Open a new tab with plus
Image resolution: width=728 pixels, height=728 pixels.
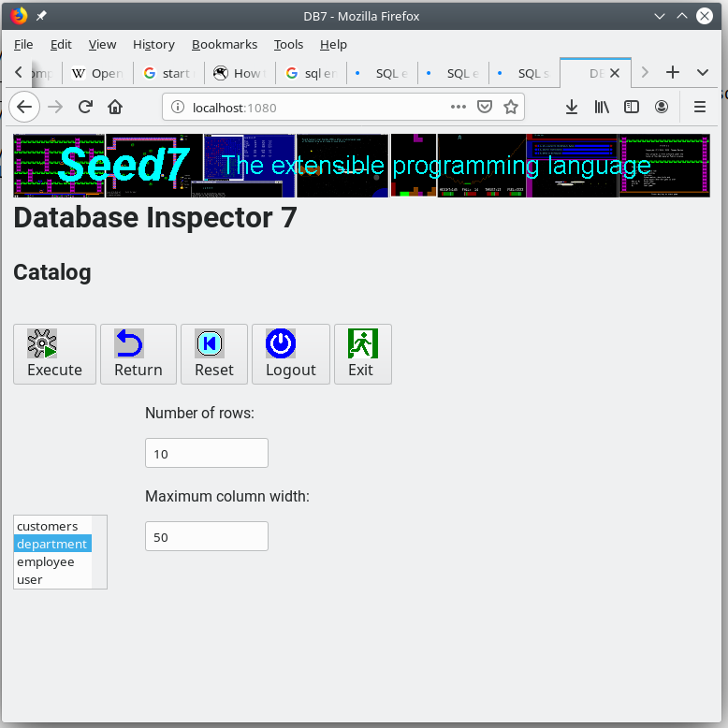(x=672, y=72)
